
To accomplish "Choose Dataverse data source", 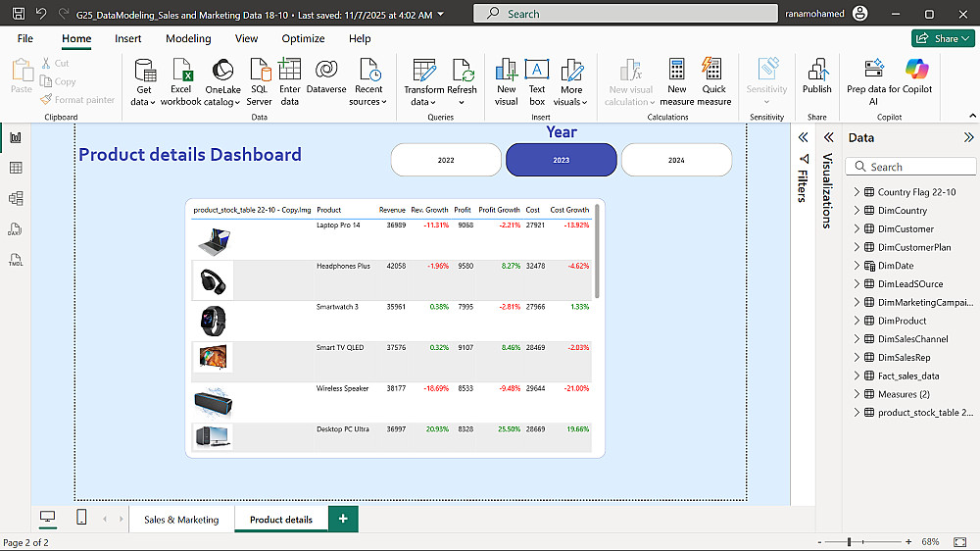I will coord(326,76).
